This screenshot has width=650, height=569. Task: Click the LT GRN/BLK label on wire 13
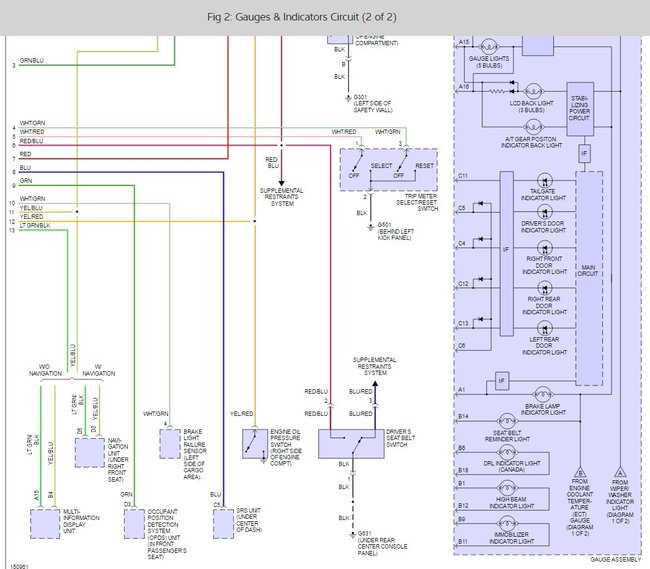click(35, 225)
